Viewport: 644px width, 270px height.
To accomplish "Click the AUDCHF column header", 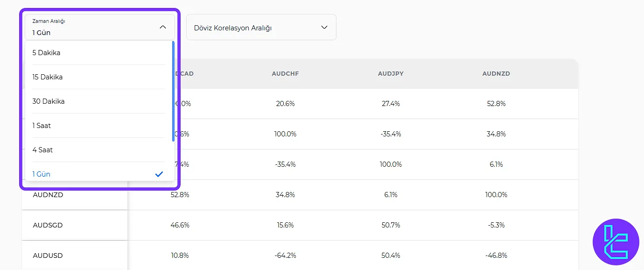I will click(285, 74).
